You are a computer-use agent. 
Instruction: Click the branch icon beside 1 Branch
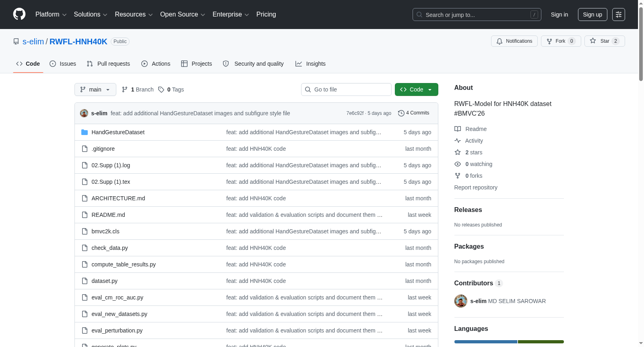(125, 89)
